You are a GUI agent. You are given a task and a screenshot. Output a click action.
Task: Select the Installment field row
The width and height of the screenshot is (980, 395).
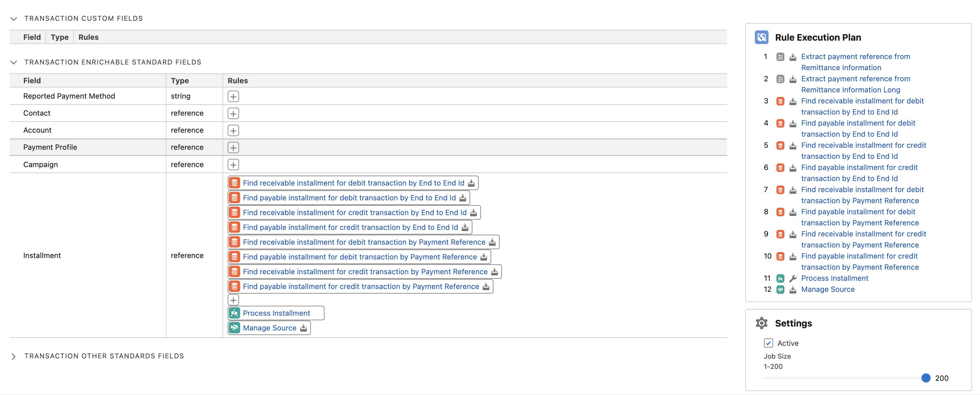42,255
